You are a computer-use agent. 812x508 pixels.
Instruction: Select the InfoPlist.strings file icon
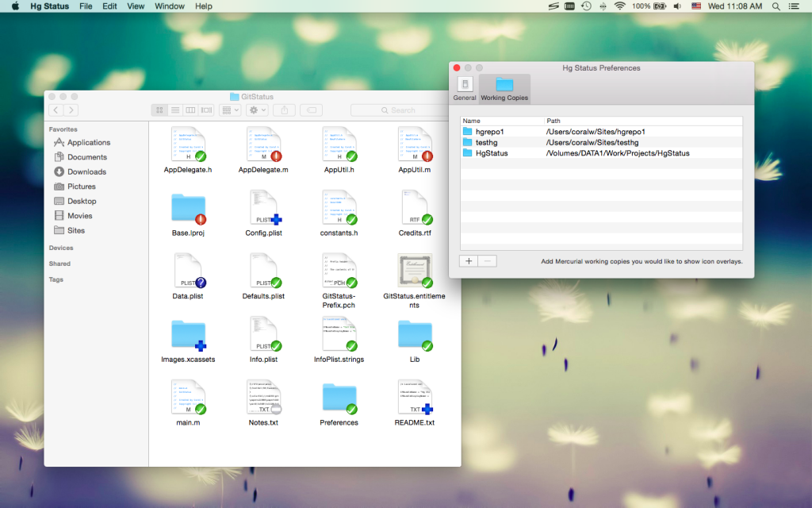(339, 334)
